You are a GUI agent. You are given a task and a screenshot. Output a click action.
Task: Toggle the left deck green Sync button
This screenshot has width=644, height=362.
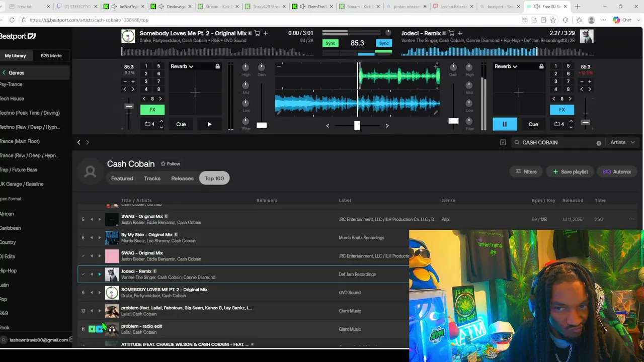(331, 43)
